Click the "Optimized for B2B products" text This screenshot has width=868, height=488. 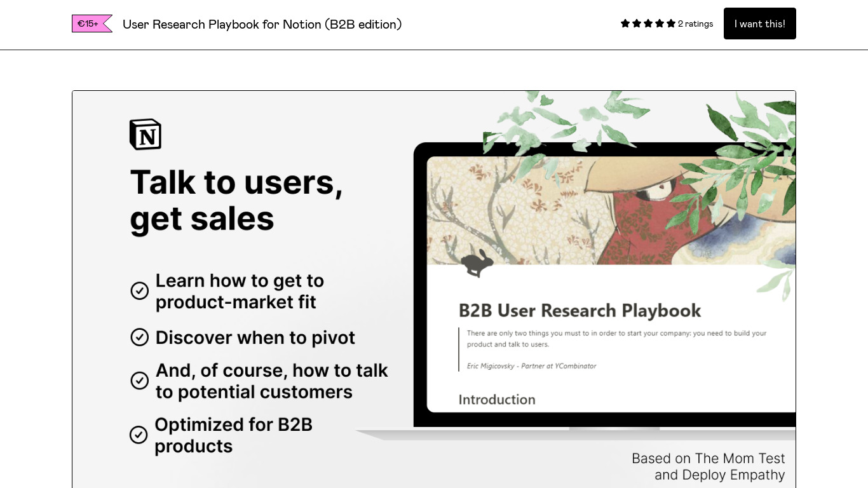(233, 435)
